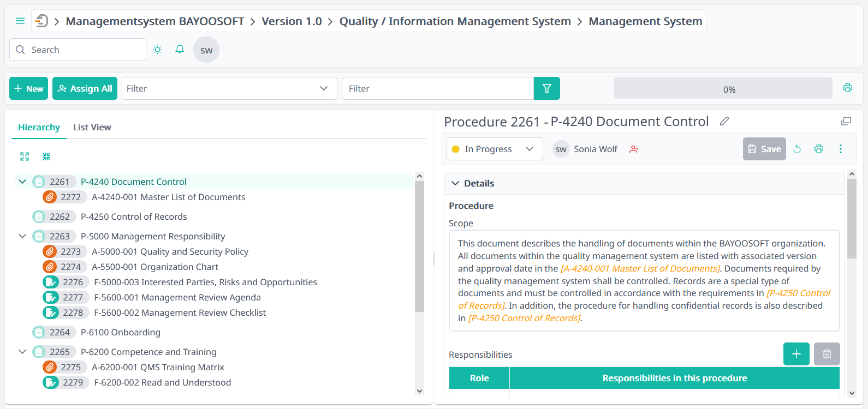The width and height of the screenshot is (868, 409).
Task: Click form icon for item 2277
Action: coord(51,297)
